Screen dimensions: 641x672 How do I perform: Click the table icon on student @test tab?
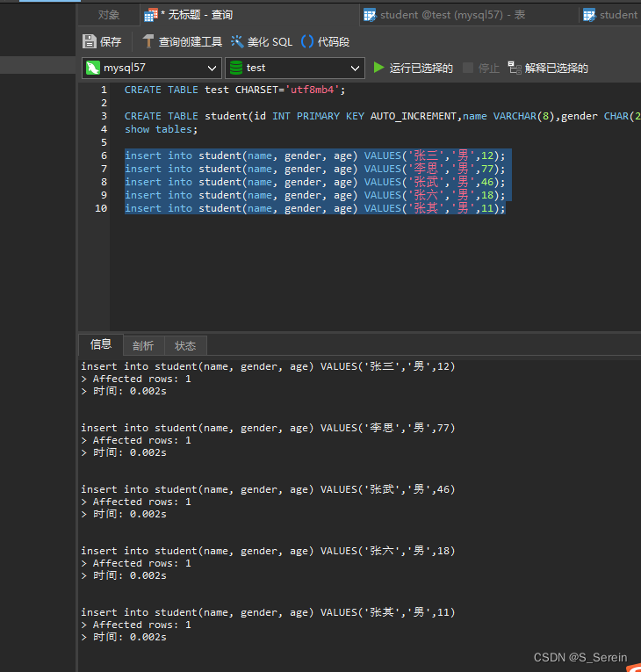coord(370,15)
